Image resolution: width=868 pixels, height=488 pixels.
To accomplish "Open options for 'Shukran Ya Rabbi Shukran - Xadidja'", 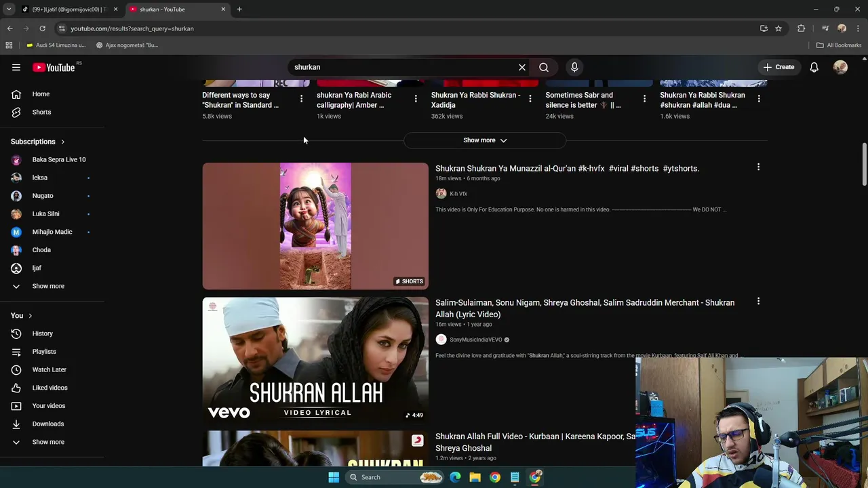I will [x=530, y=99].
